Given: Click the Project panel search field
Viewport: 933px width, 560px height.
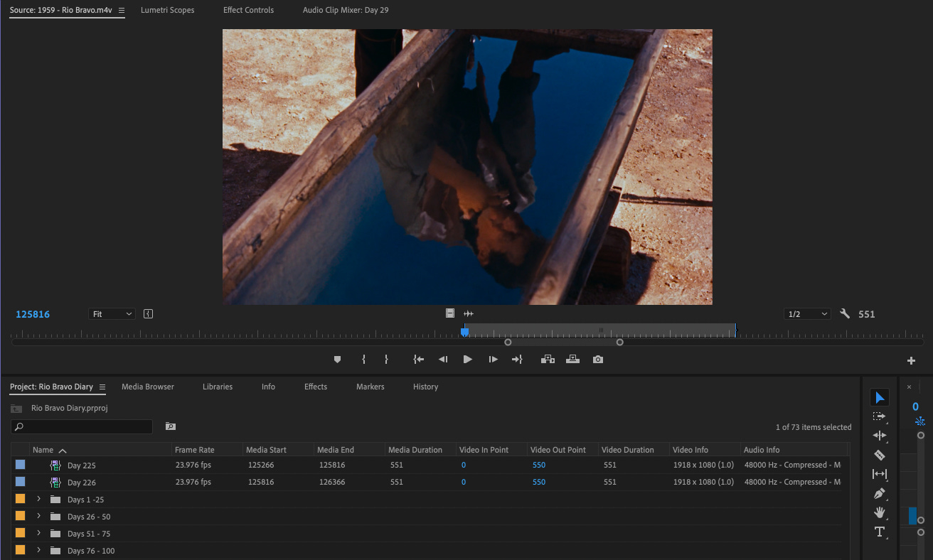Looking at the screenshot, I should point(82,427).
